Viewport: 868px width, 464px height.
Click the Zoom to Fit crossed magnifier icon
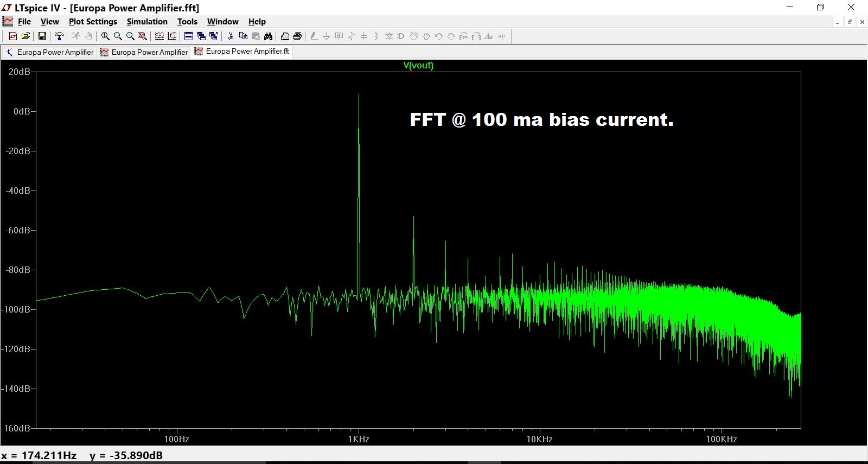143,36
